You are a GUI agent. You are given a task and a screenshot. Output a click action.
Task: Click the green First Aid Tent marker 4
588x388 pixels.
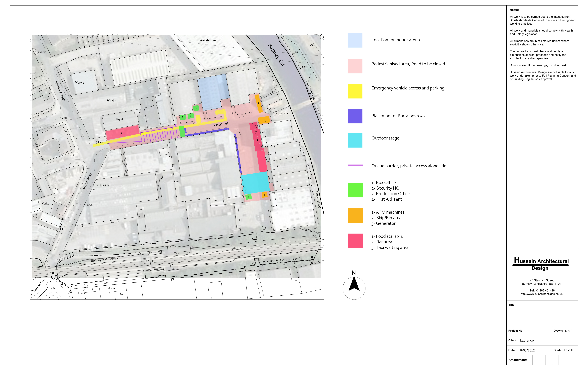tap(196, 108)
